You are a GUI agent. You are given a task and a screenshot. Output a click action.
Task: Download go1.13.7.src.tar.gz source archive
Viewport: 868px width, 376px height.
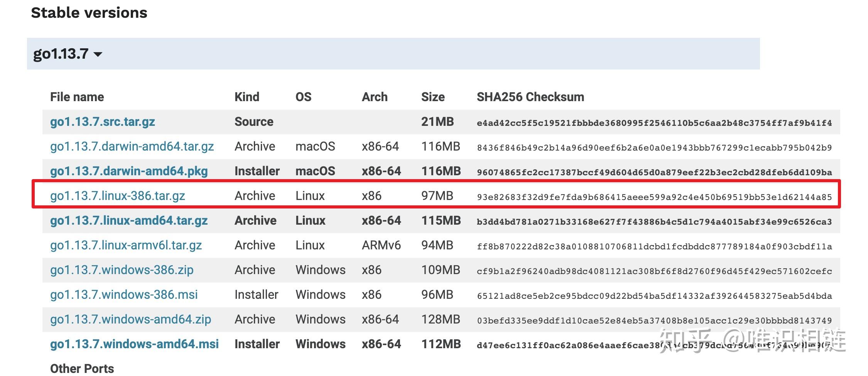pos(103,122)
